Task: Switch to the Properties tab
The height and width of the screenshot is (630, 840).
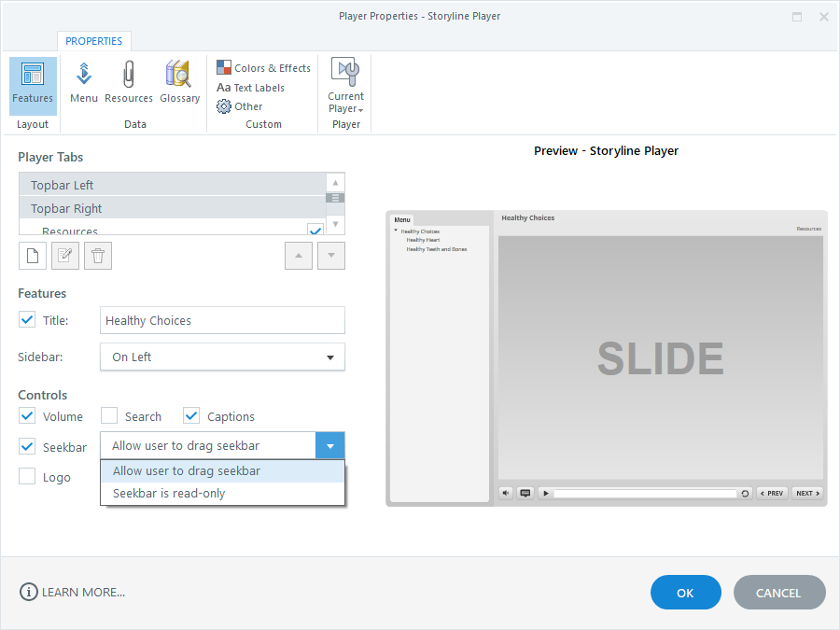Action: 94,41
